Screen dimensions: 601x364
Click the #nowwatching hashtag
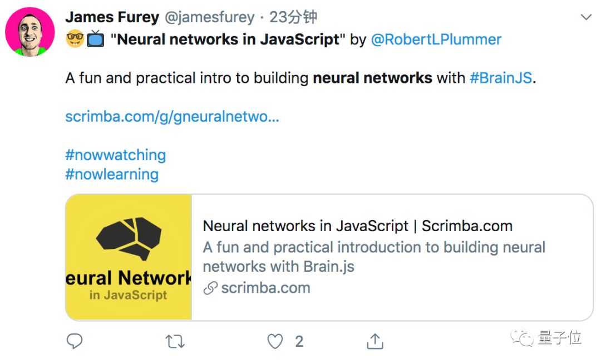[116, 154]
